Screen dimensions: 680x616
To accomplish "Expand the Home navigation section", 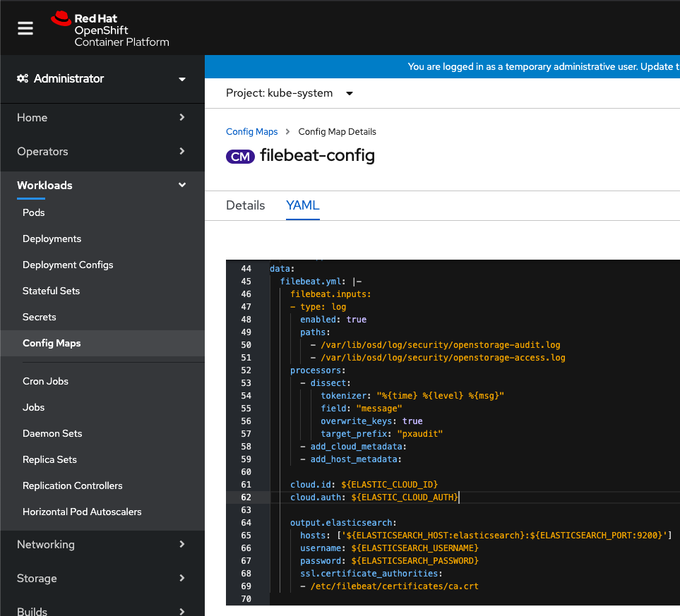I will coord(102,117).
